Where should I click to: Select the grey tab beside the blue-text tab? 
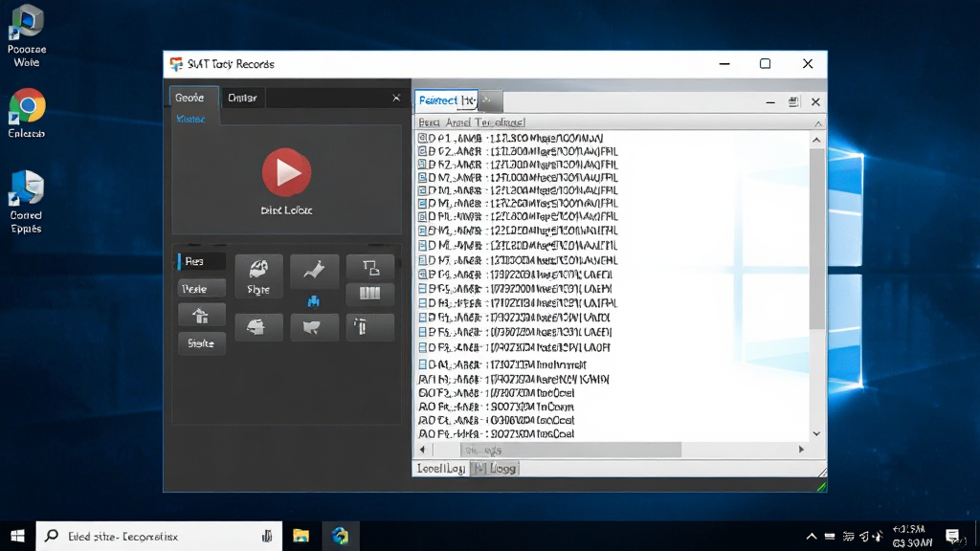[490, 100]
